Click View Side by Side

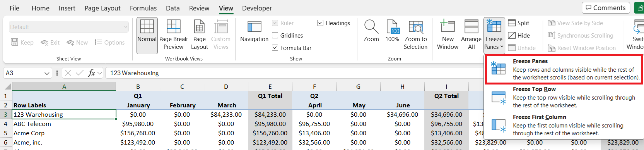[x=575, y=23]
